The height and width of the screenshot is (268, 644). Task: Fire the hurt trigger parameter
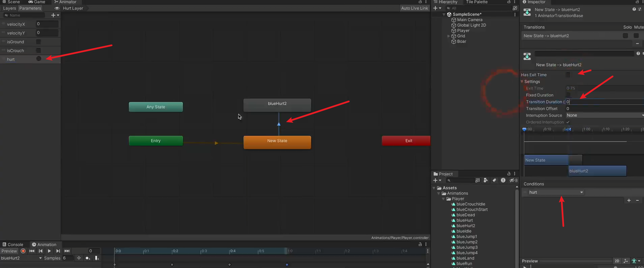point(39,59)
